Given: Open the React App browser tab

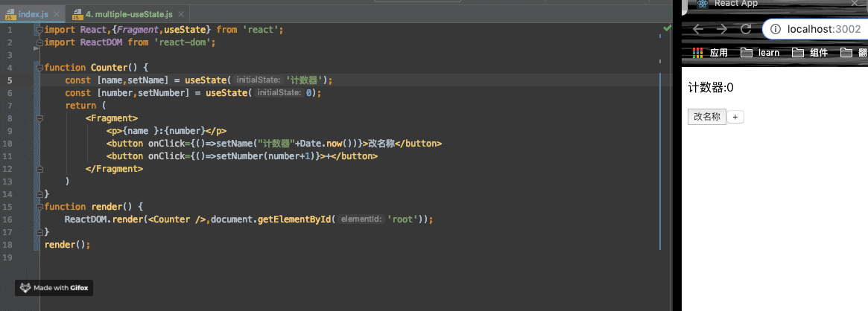Looking at the screenshot, I should pyautogui.click(x=775, y=4).
